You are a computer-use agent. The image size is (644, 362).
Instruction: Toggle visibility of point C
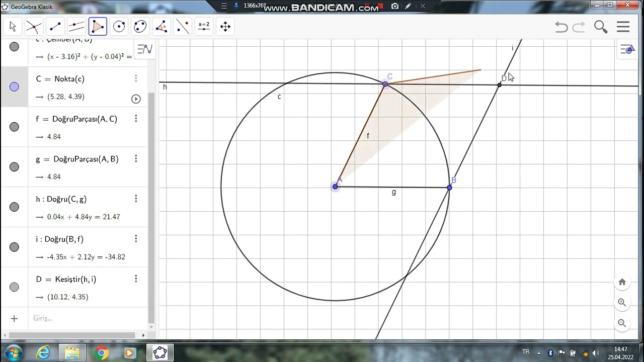click(x=14, y=87)
